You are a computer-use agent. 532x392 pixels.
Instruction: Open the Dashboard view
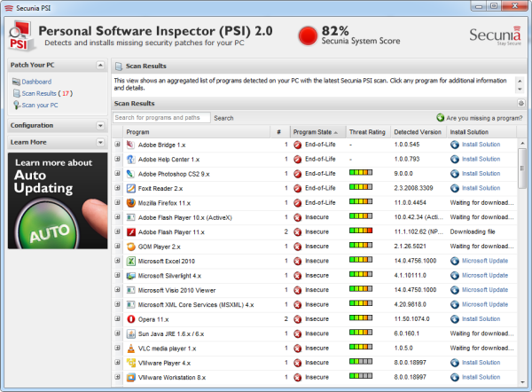click(x=36, y=82)
